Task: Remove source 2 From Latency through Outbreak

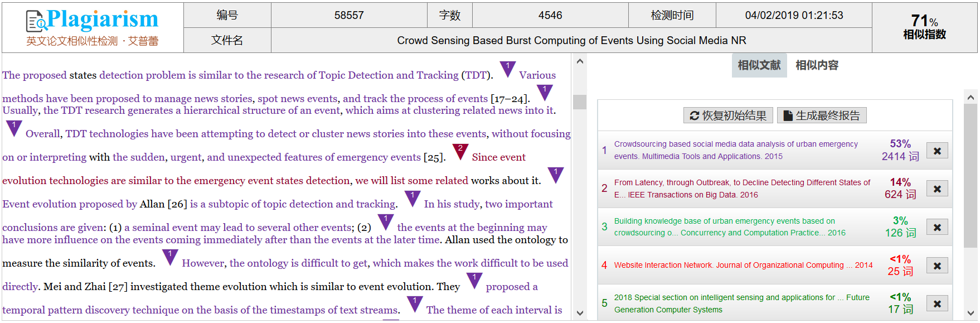Action: pos(937,189)
